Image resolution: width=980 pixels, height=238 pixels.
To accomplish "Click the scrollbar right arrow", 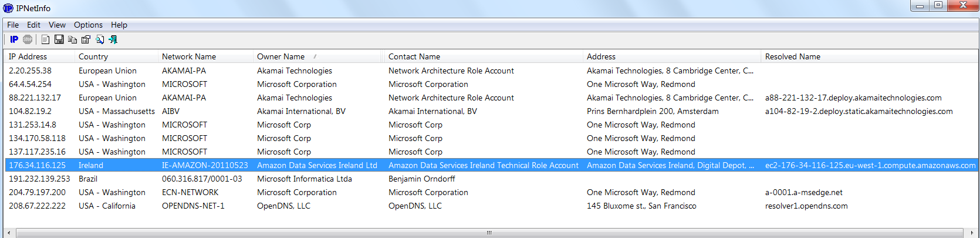I will click(972, 233).
